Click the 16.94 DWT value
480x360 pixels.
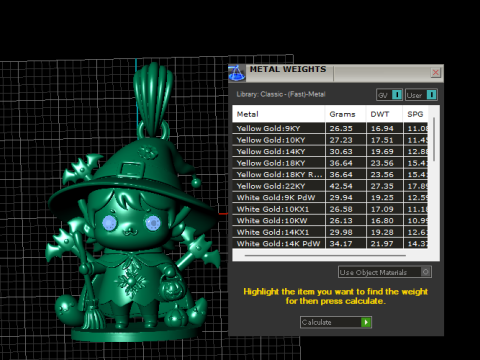tap(382, 128)
